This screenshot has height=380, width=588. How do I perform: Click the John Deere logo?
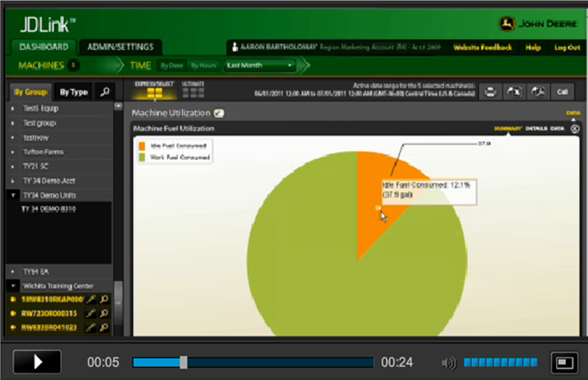[x=538, y=24]
